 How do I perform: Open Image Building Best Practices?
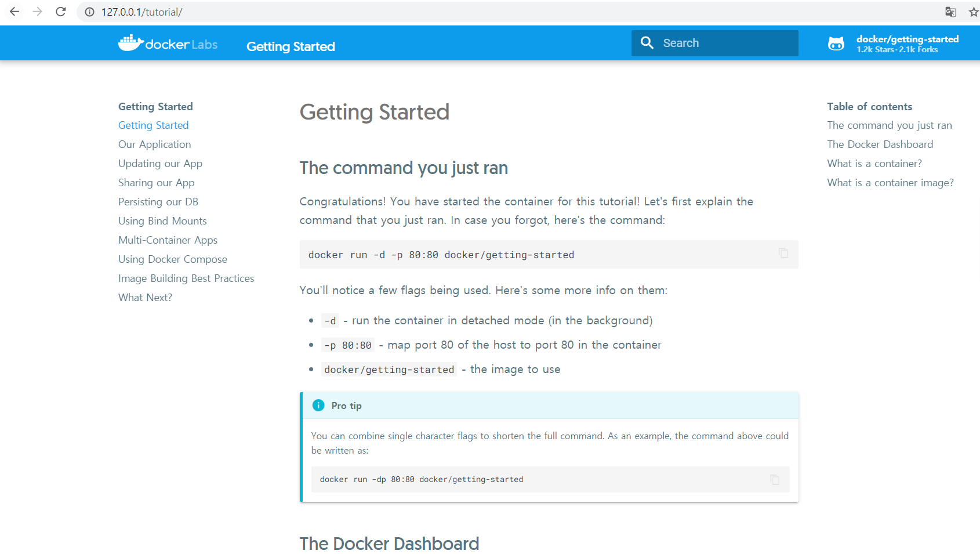pos(186,278)
